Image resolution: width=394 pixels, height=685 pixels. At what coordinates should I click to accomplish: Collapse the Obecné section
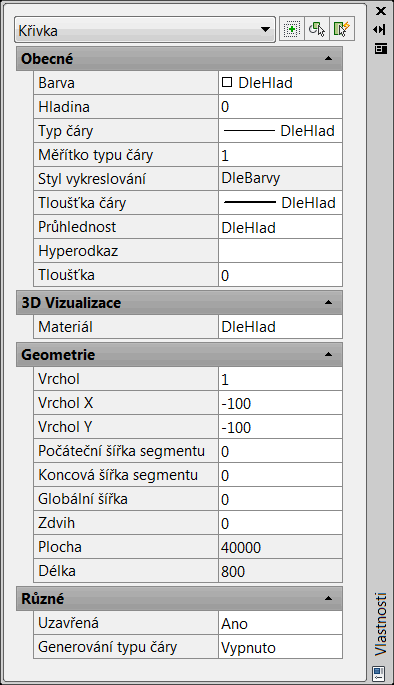pyautogui.click(x=328, y=59)
